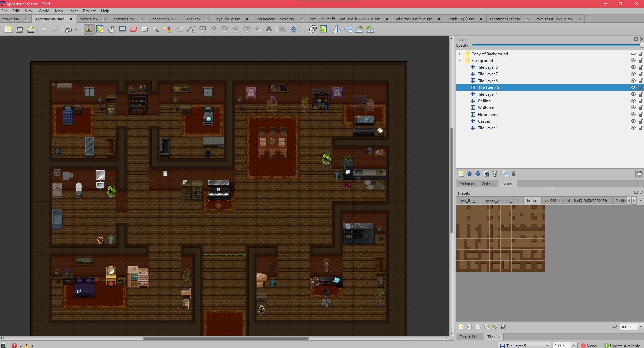
Task: Toggle visibility of the Ceiling layer
Action: coord(633,101)
